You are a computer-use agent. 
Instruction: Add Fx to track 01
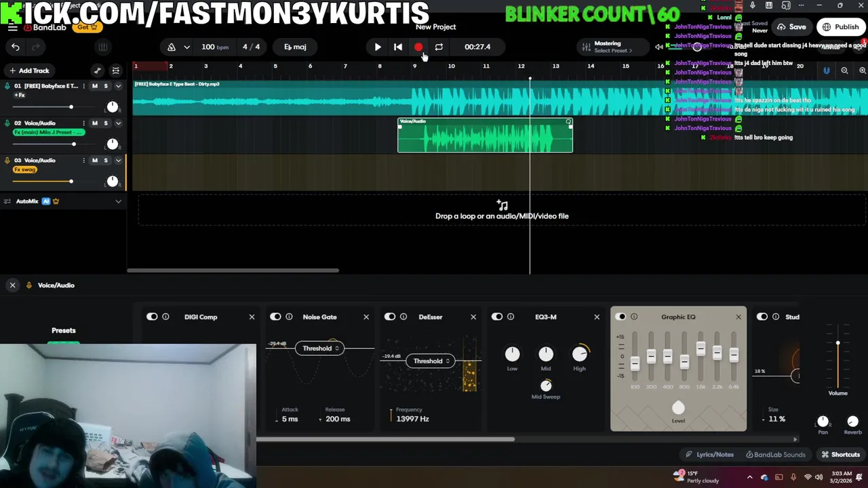point(19,95)
